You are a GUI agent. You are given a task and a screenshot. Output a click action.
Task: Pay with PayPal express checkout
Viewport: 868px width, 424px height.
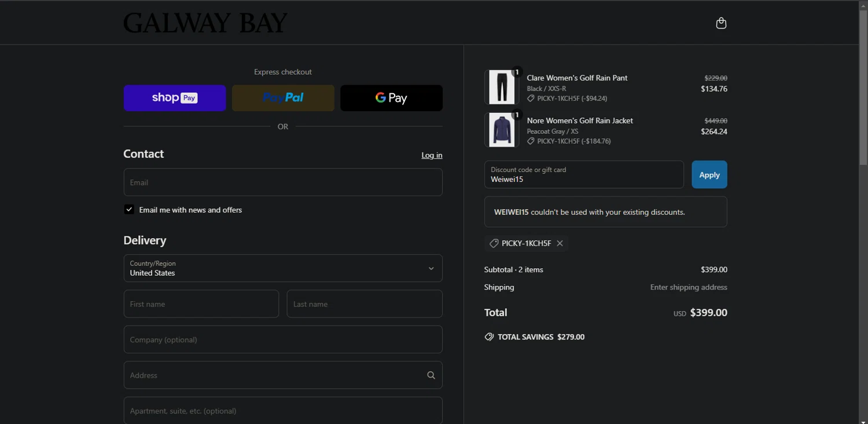[x=283, y=98]
